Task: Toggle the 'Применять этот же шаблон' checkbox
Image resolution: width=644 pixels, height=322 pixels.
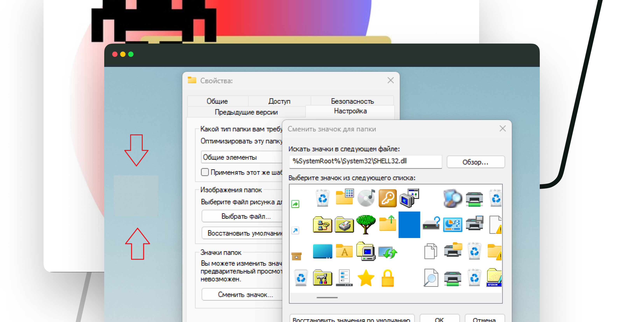Action: [x=205, y=172]
